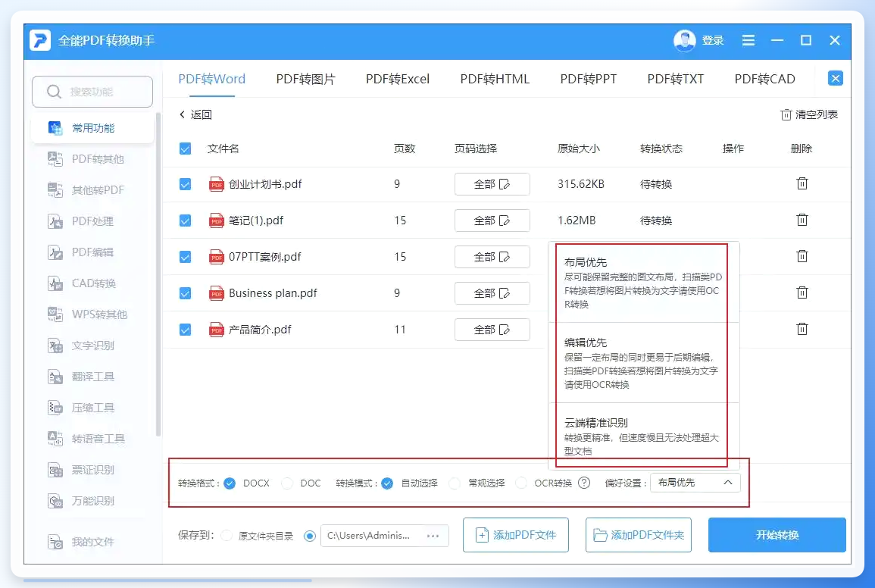Choose 编辑优先 option in dropdown list

[644, 363]
